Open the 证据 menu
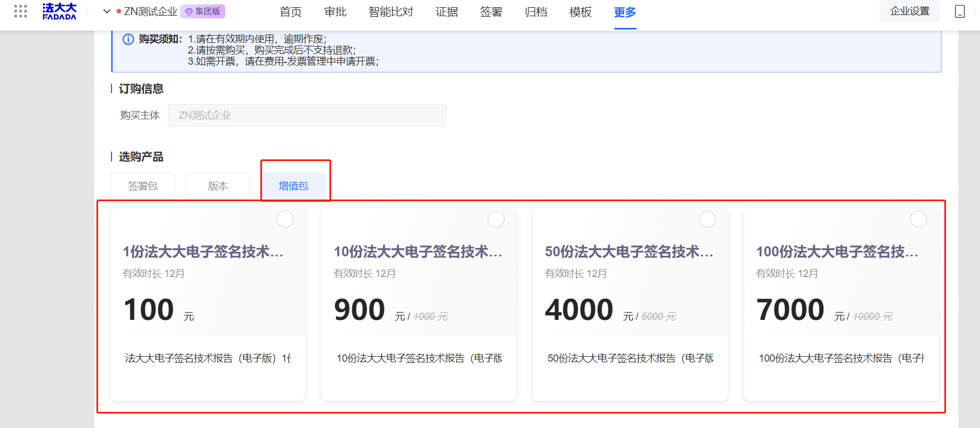 [447, 12]
